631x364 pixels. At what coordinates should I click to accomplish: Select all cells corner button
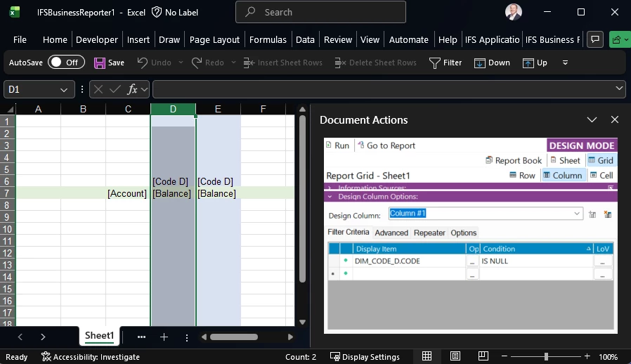point(9,109)
